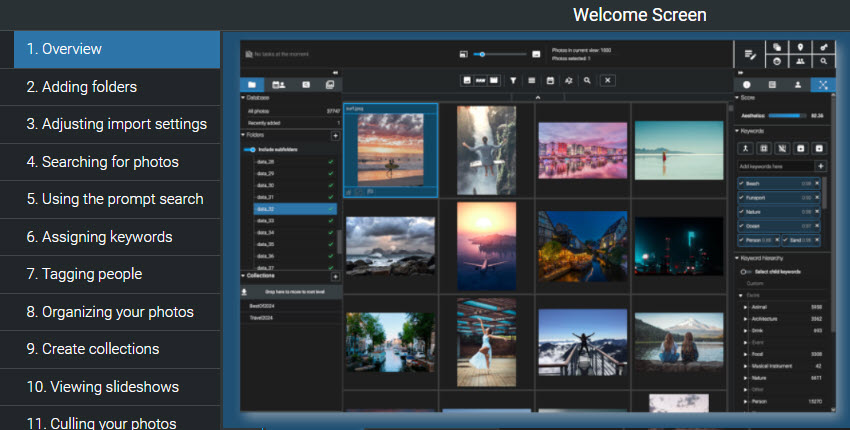Collapse the Folders section
This screenshot has height=430, width=850.
243,134
